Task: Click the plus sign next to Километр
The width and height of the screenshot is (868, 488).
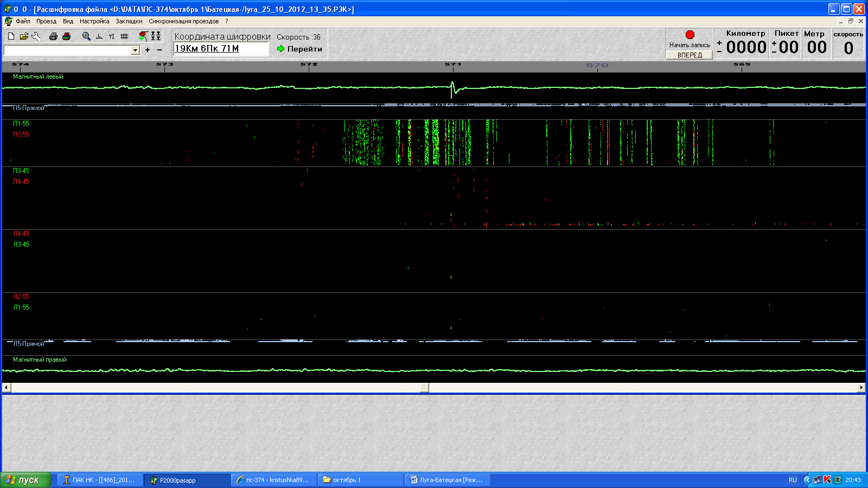Action: [719, 43]
